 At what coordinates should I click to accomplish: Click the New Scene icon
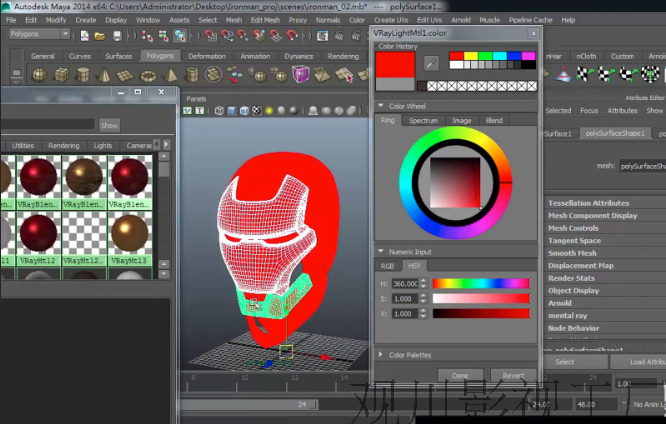(x=85, y=36)
